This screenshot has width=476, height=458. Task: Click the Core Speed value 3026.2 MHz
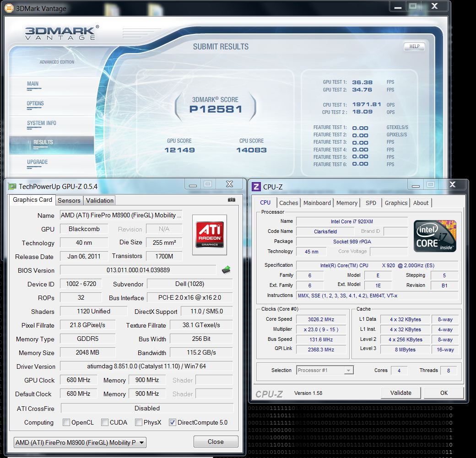(x=321, y=319)
